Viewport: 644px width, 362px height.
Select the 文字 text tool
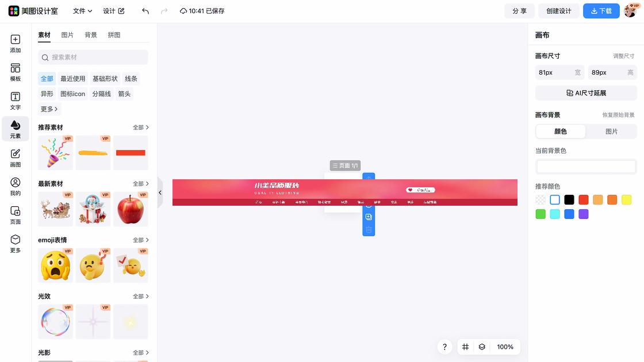16,101
